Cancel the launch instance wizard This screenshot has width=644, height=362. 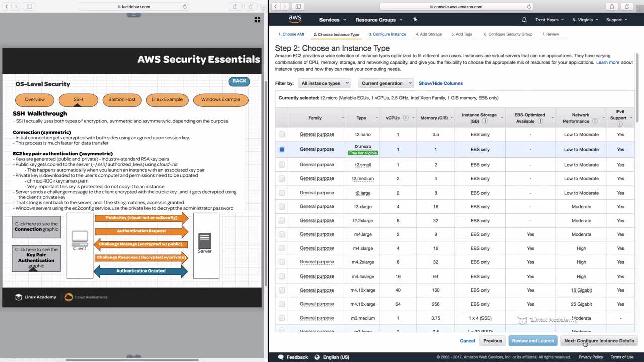coord(467,341)
